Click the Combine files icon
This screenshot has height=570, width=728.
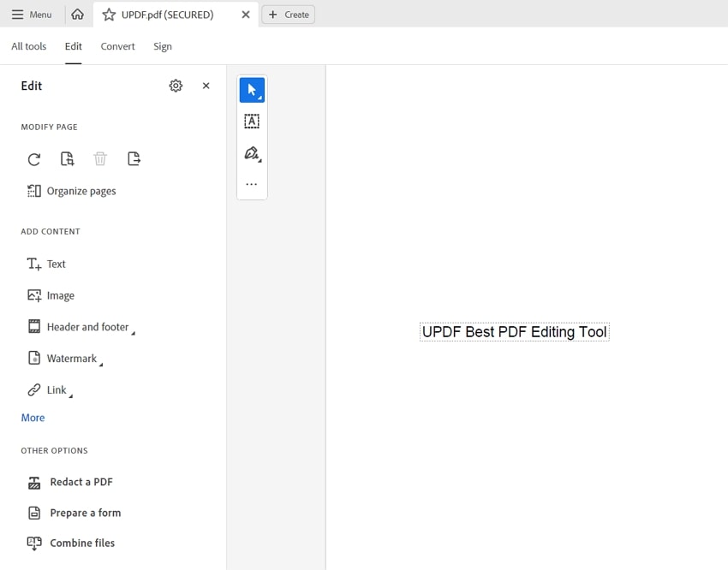(x=34, y=543)
